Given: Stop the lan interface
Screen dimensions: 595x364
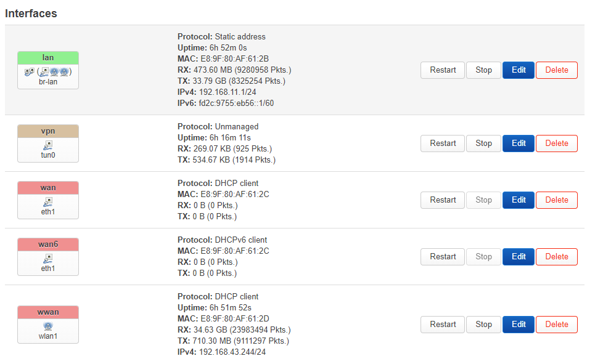Looking at the screenshot, I should (483, 70).
